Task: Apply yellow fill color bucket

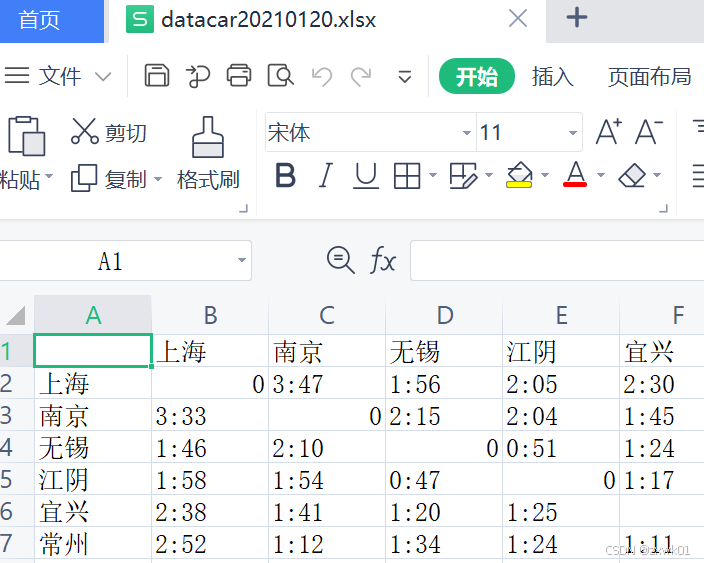Action: (x=519, y=175)
